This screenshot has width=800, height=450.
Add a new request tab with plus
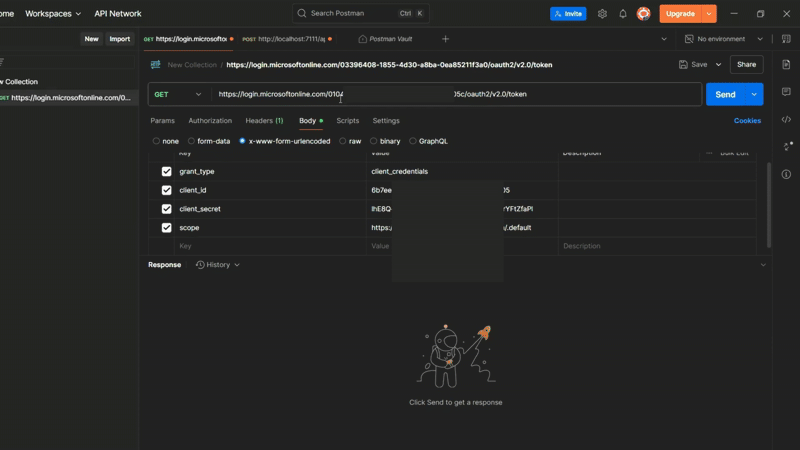(x=445, y=39)
